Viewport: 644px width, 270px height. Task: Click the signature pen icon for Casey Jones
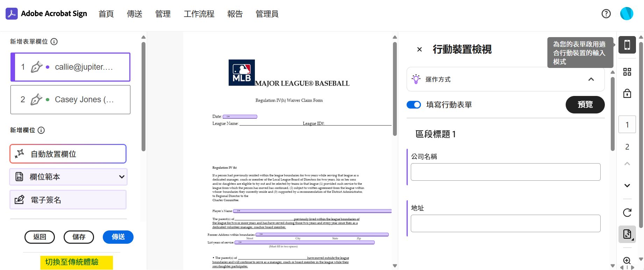pos(36,99)
